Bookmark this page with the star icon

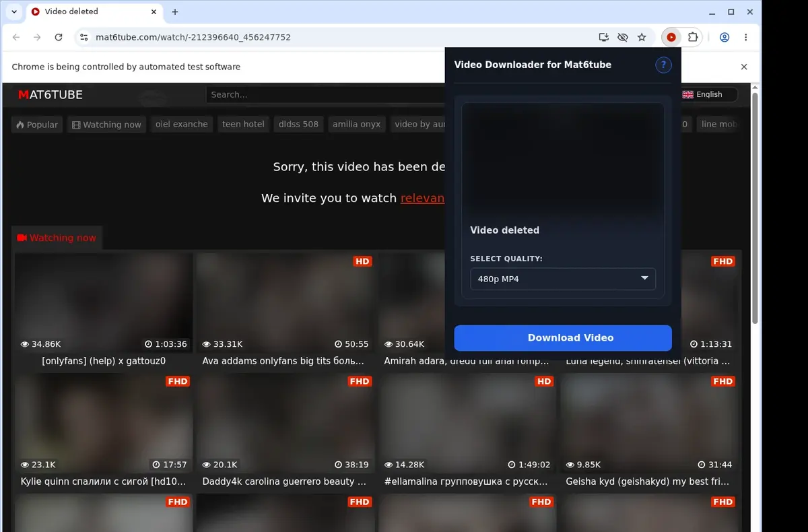(x=642, y=37)
